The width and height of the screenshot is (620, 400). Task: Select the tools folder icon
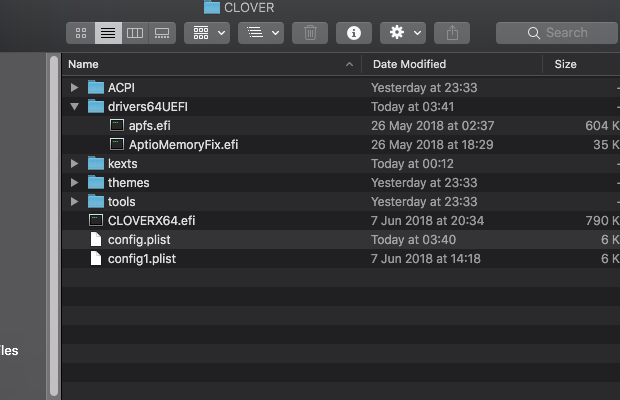click(96, 201)
